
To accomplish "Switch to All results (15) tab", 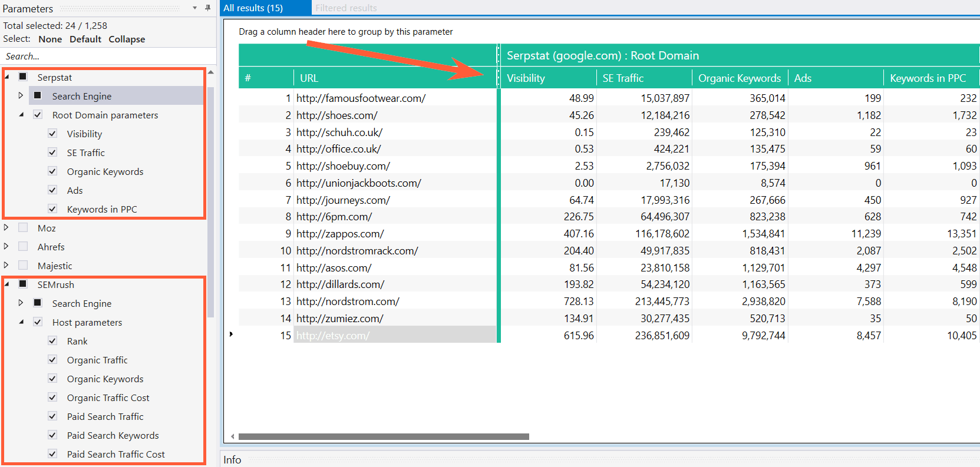I will [x=266, y=8].
